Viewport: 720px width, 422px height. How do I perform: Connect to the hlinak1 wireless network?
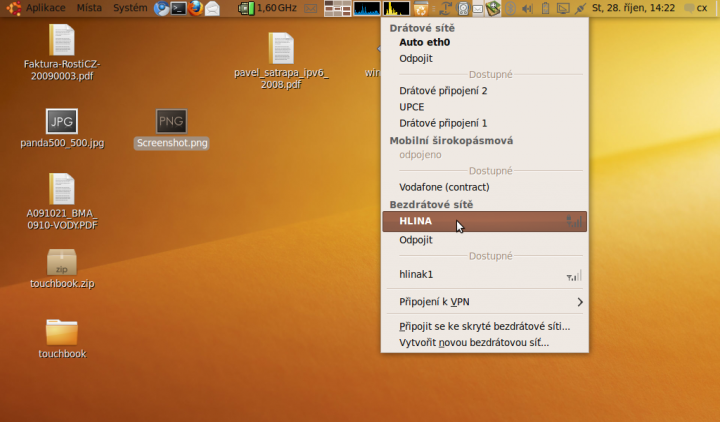[484, 275]
